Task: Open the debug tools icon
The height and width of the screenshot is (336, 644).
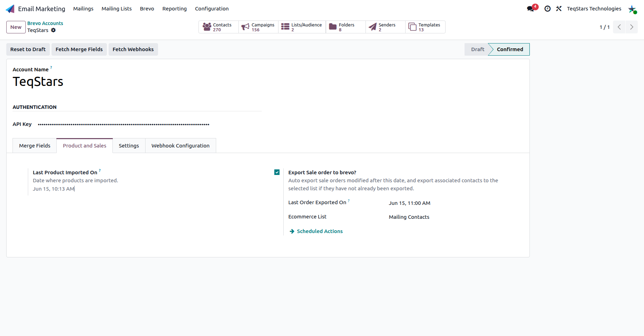Action: 559,9
